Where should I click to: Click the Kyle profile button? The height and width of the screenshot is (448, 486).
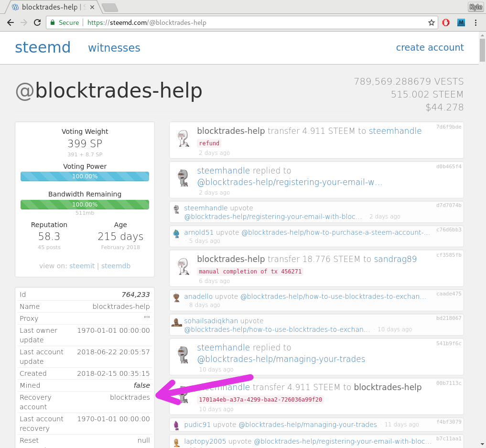(475, 7)
